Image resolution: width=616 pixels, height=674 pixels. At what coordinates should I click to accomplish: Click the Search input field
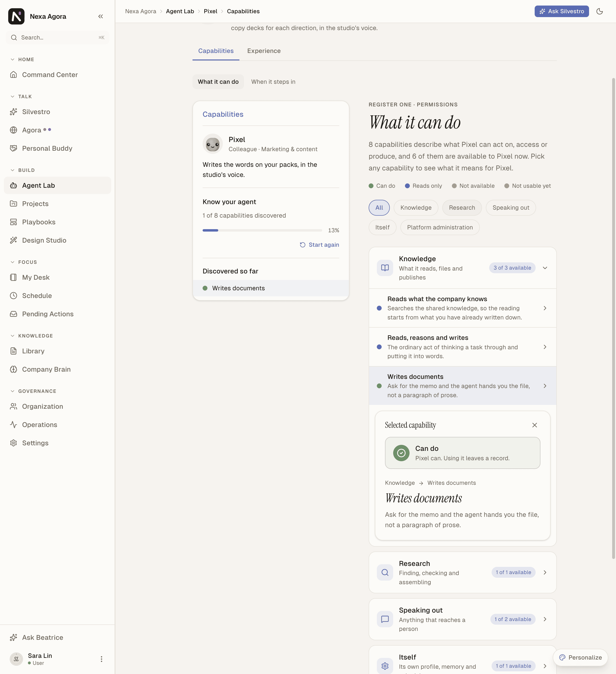point(58,38)
